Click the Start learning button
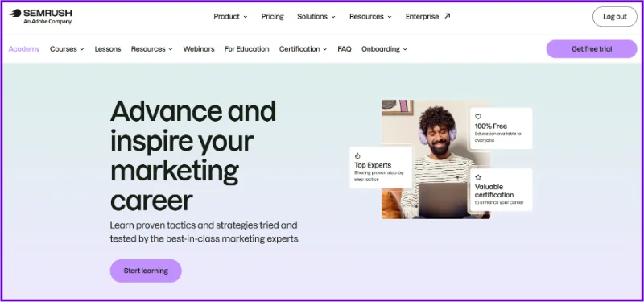Viewport: 644px width, 302px height. pyautogui.click(x=146, y=271)
